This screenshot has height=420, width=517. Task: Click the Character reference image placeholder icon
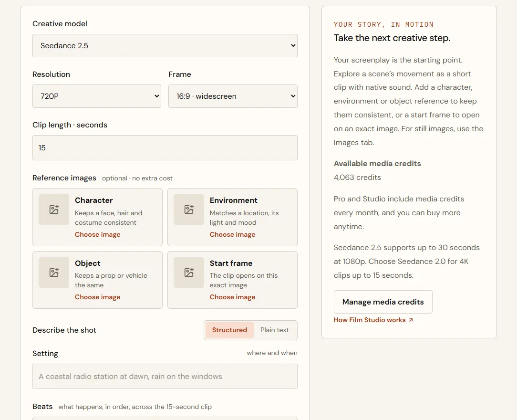click(x=54, y=210)
